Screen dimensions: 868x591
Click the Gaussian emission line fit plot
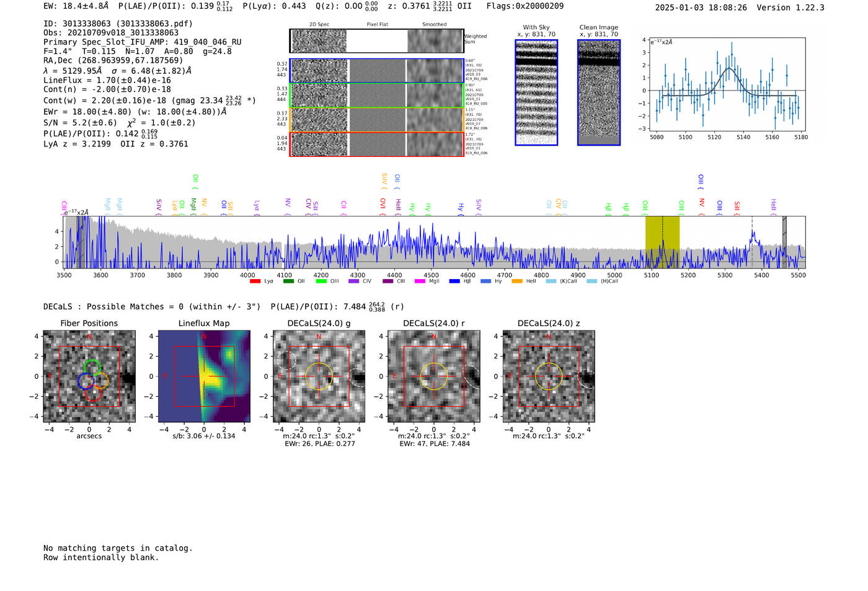pyautogui.click(x=727, y=84)
